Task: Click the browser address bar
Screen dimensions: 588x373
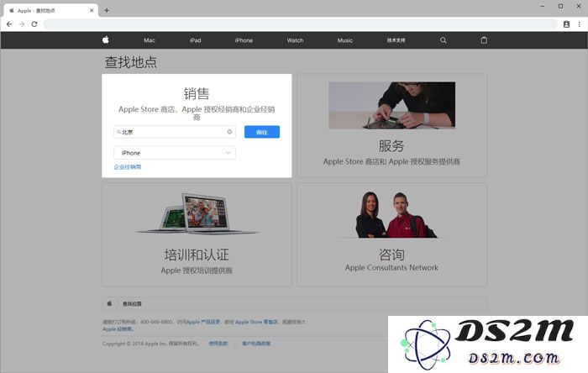Action: [300, 24]
